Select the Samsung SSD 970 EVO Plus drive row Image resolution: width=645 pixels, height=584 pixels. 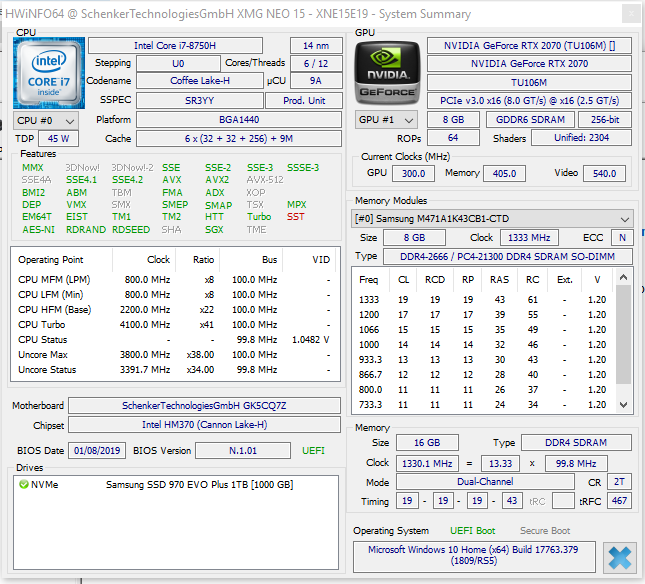pos(176,485)
